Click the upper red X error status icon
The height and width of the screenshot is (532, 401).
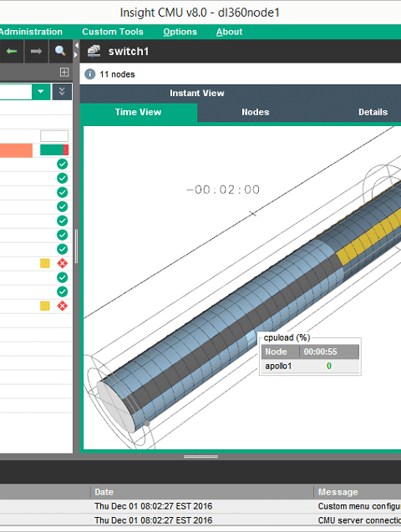62,263
